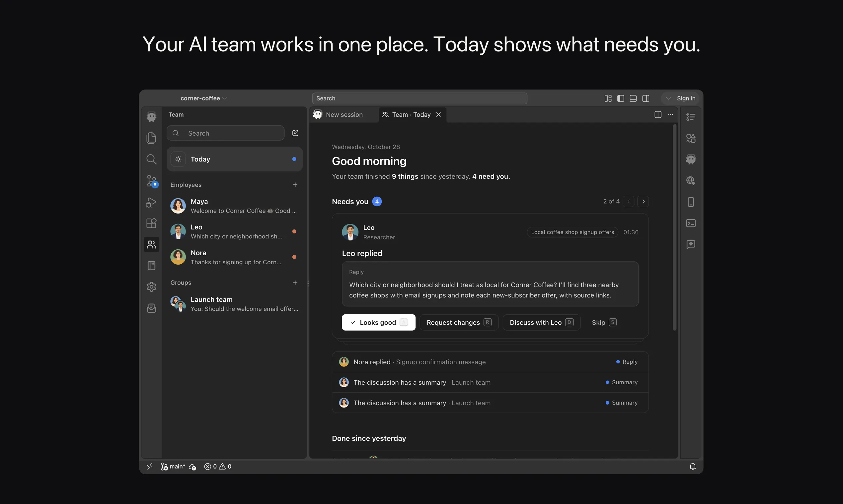
Task: Go to next Needs you item
Action: coord(643,201)
